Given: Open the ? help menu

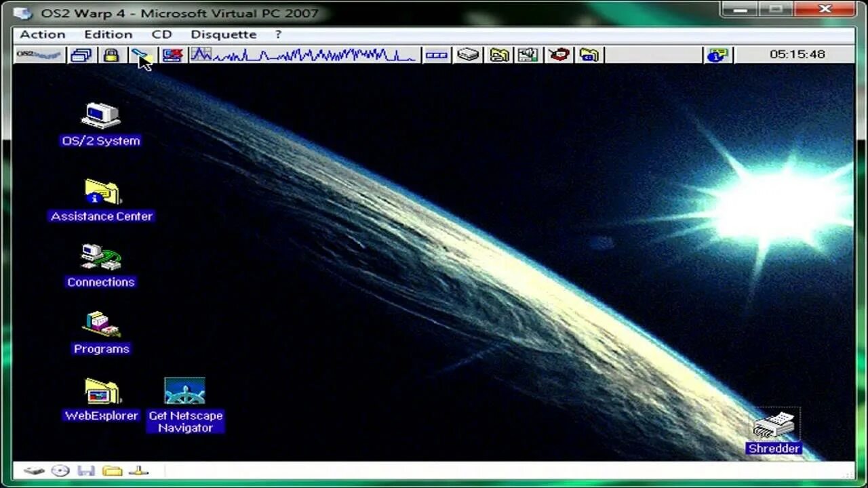Looking at the screenshot, I should (x=278, y=35).
